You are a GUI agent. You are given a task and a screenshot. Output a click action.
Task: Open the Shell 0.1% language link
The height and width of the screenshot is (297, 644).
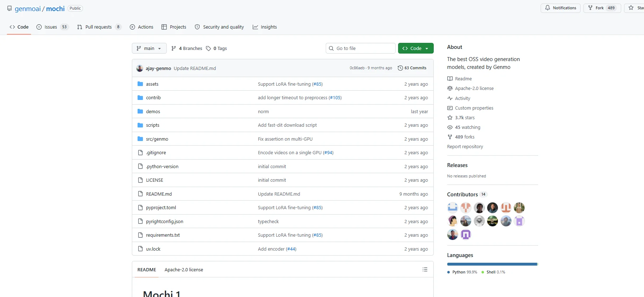pyautogui.click(x=493, y=272)
